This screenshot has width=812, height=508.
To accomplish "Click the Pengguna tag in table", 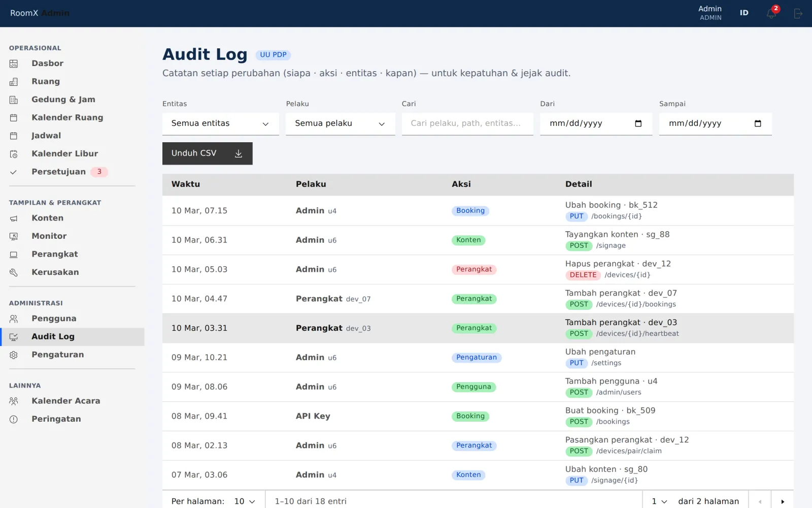I will (x=473, y=387).
